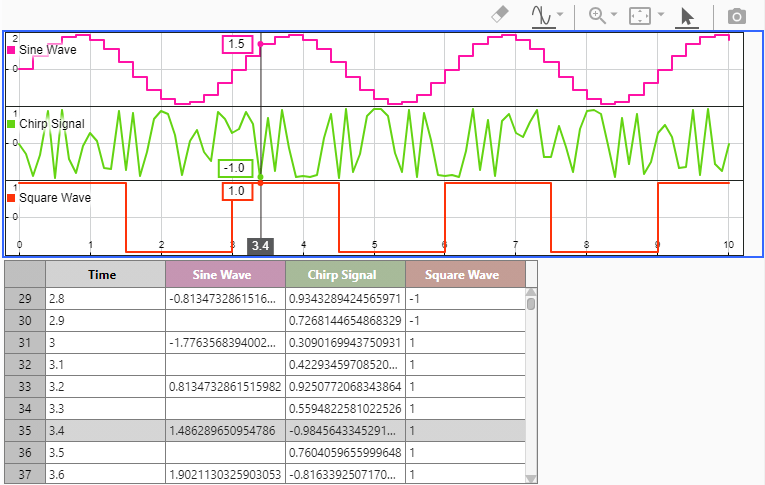Image resolution: width=765 pixels, height=485 pixels.
Task: Activate the zoom-in magnifier tool
Action: [598, 15]
